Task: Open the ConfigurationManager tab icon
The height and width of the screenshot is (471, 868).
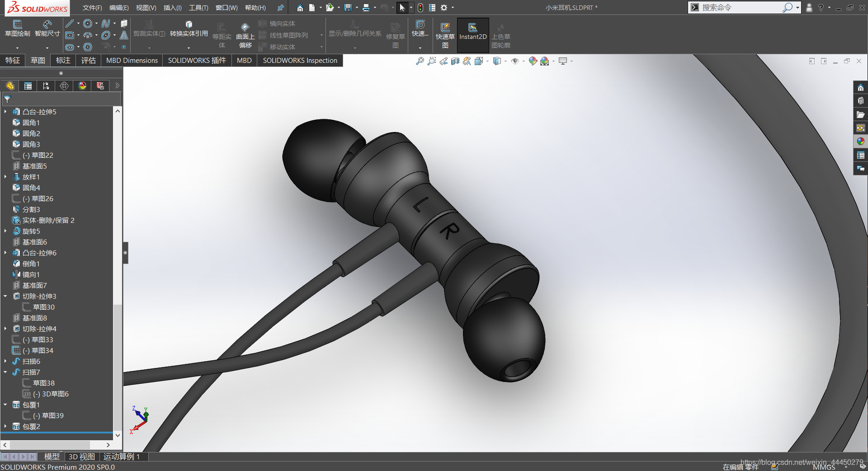Action: pyautogui.click(x=46, y=86)
